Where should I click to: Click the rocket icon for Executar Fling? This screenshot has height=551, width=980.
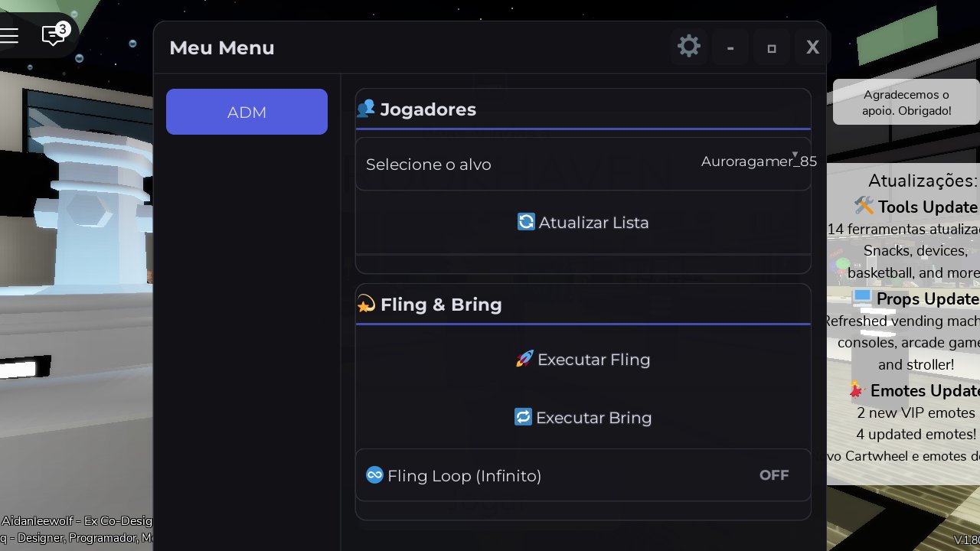click(x=524, y=359)
